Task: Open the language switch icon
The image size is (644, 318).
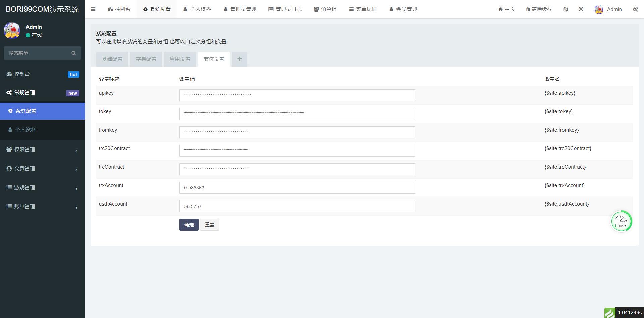Action: coord(566,9)
